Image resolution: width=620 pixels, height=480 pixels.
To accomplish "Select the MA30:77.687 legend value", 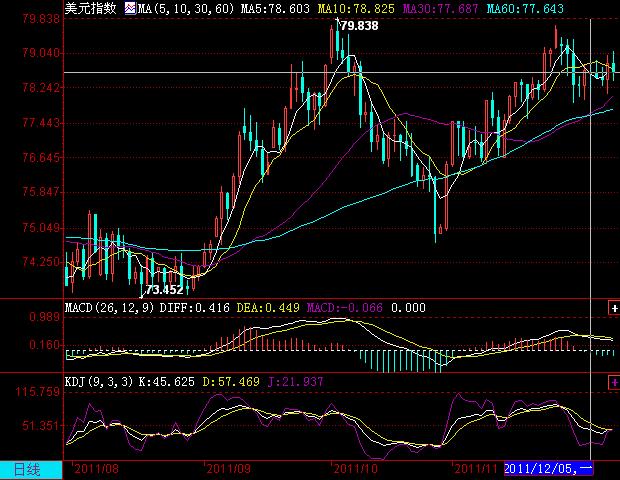I will click(x=440, y=8).
